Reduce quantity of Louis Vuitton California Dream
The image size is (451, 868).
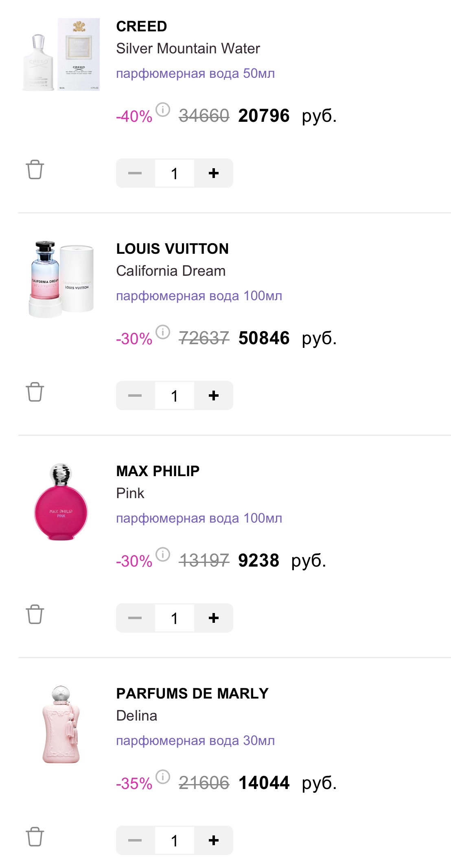pyautogui.click(x=135, y=396)
